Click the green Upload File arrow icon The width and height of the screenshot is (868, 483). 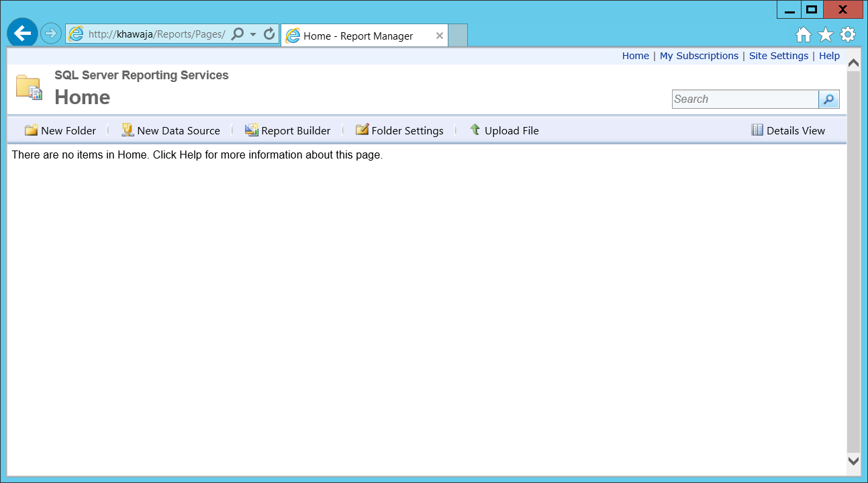pyautogui.click(x=475, y=130)
